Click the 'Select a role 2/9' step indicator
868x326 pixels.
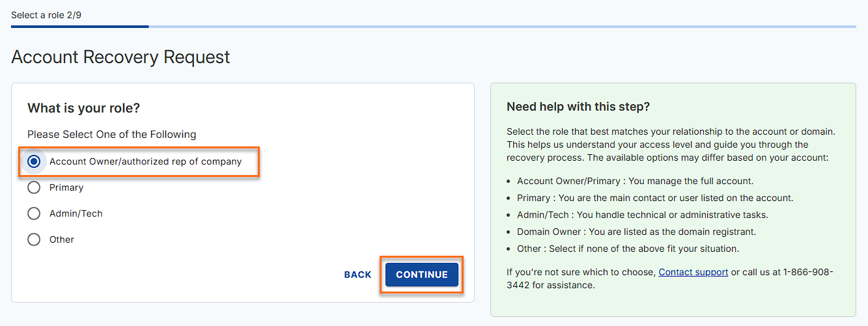(x=46, y=14)
